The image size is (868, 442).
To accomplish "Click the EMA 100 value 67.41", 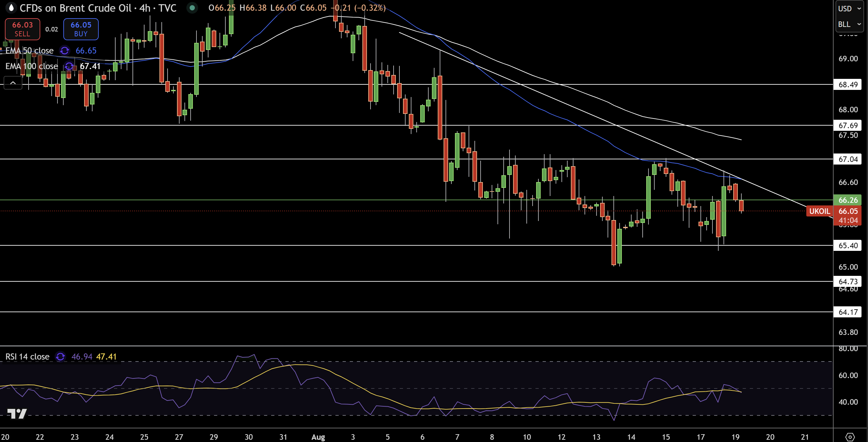I will point(90,66).
